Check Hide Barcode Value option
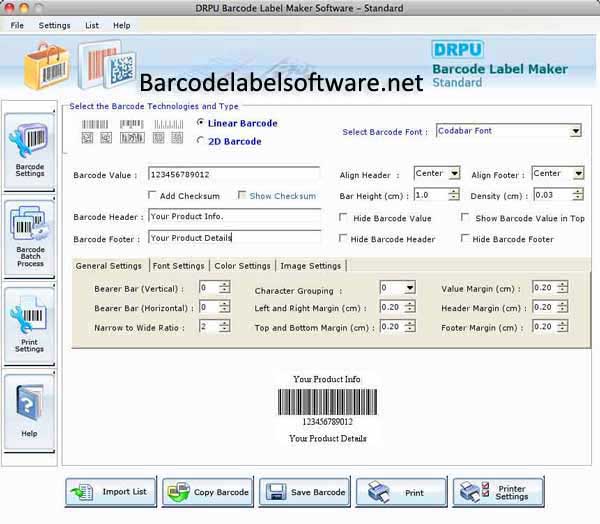600x524 pixels. 344,217
